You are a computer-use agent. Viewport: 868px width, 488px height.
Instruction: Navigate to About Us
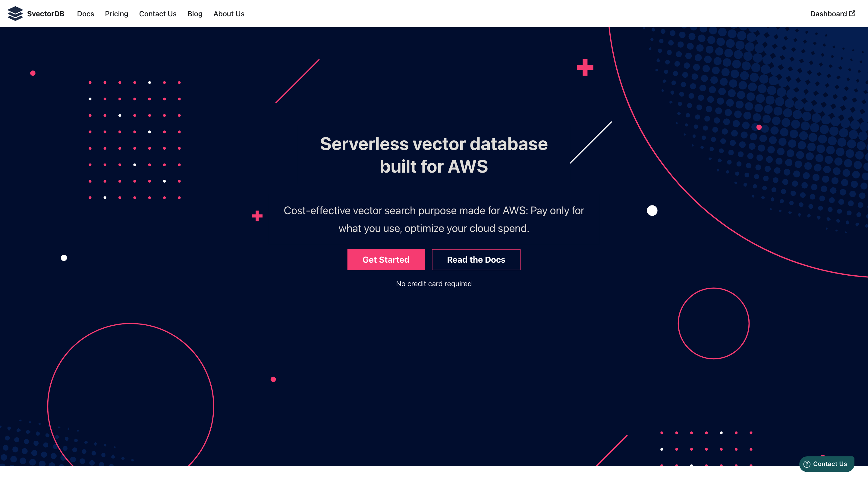click(x=228, y=14)
